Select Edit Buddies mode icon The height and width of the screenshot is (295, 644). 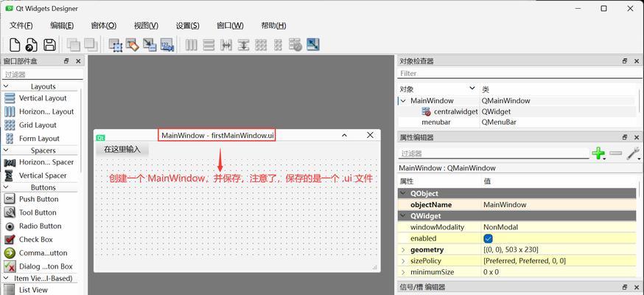[x=150, y=44]
